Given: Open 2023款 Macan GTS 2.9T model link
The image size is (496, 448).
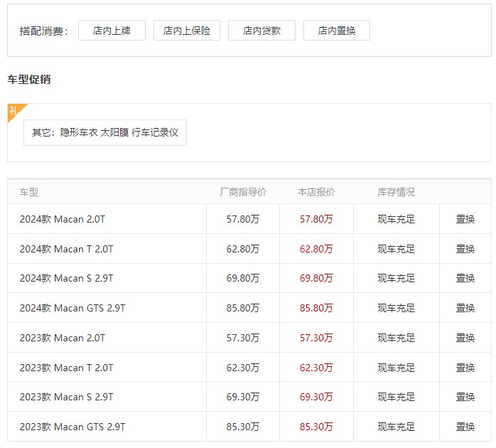Looking at the screenshot, I should [72, 427].
